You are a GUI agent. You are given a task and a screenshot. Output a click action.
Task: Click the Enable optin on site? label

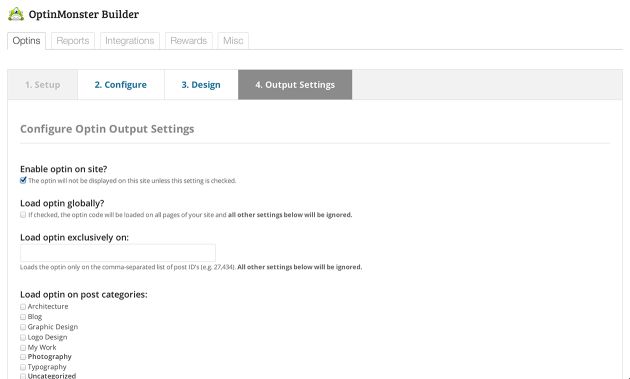(x=63, y=169)
